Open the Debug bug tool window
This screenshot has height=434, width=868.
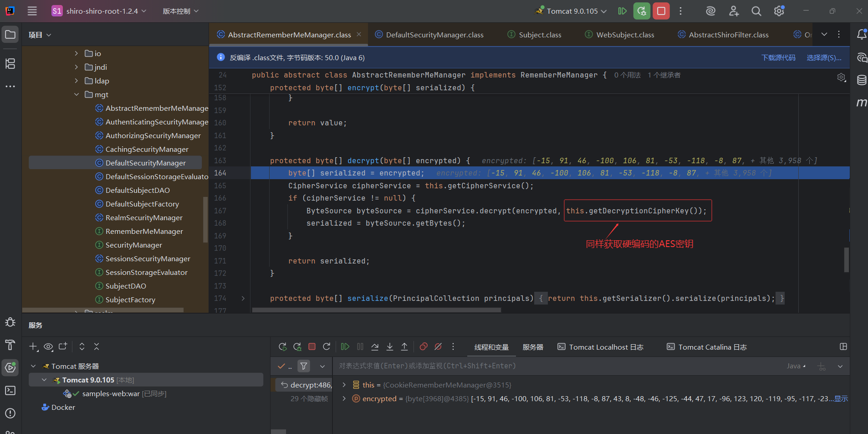tap(10, 322)
